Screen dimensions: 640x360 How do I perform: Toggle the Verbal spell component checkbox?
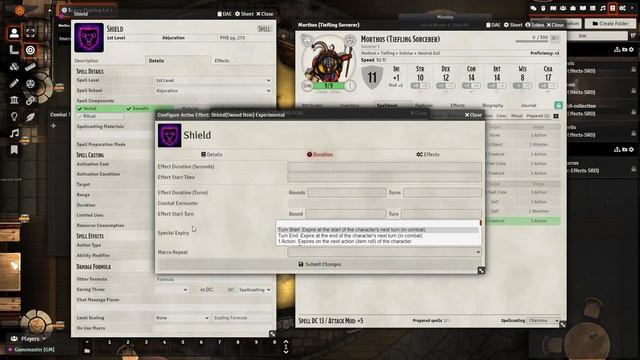99,109
